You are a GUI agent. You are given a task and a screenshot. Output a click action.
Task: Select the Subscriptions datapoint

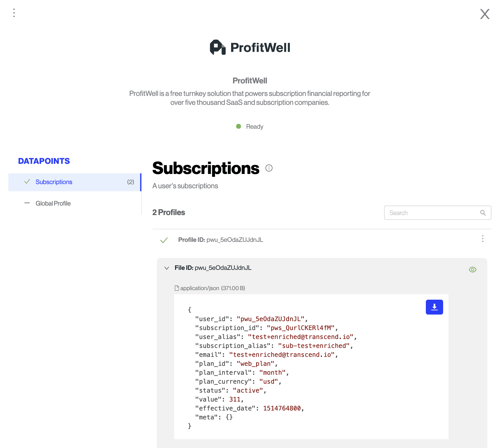click(54, 182)
